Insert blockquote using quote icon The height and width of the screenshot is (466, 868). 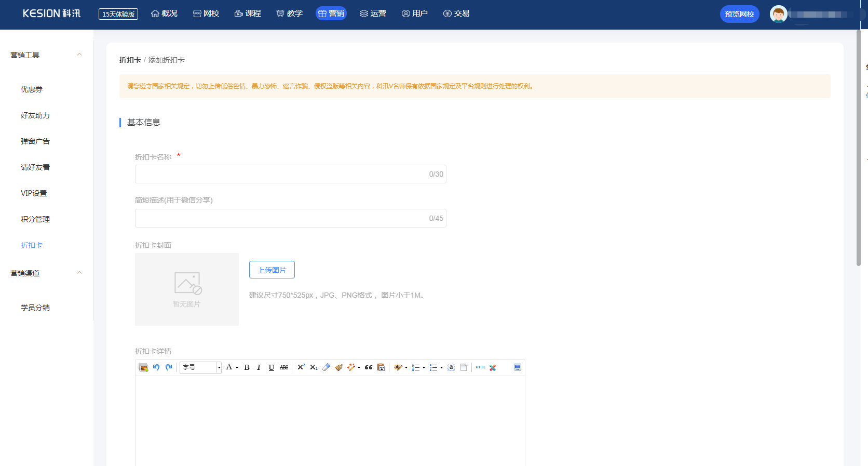coord(369,367)
